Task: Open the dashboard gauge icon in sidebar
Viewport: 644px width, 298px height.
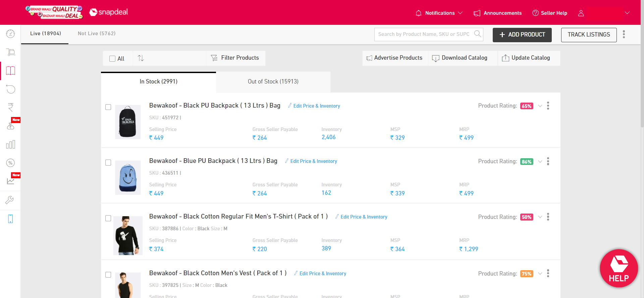Action: [10, 34]
